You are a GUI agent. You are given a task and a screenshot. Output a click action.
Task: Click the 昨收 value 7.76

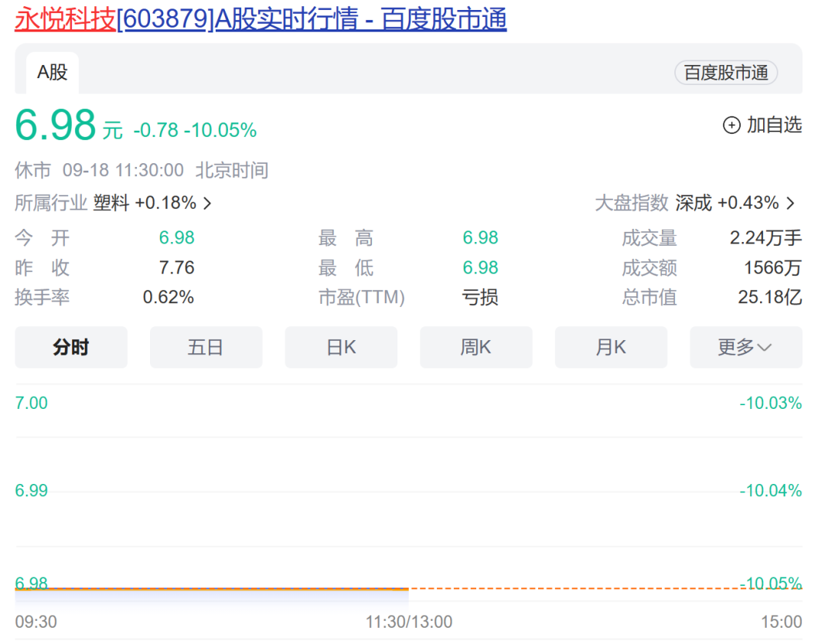pyautogui.click(x=177, y=267)
